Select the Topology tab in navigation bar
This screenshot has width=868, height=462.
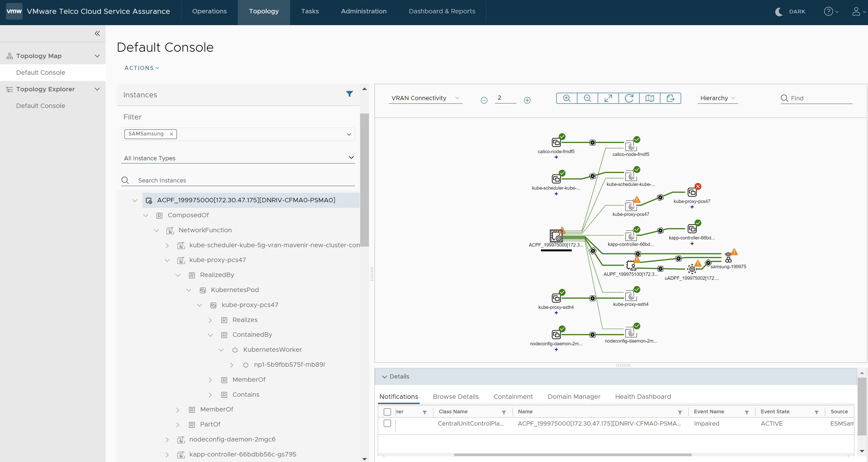[263, 11]
